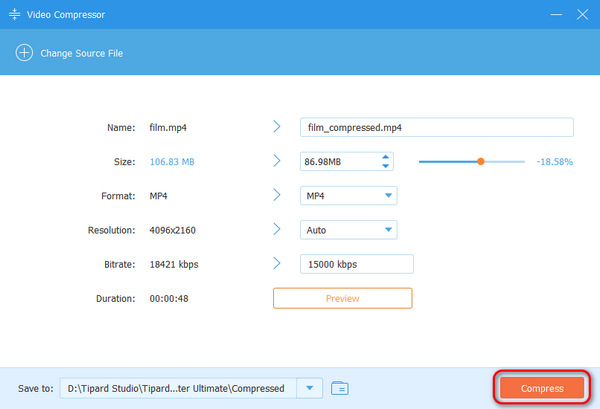This screenshot has height=409, width=600.
Task: Close the Video Compressor window
Action: point(582,15)
